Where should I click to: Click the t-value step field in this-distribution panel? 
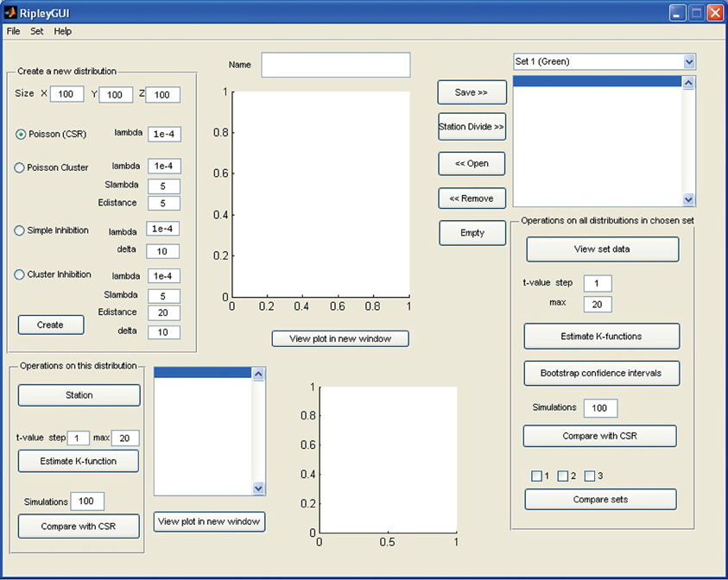coord(79,438)
